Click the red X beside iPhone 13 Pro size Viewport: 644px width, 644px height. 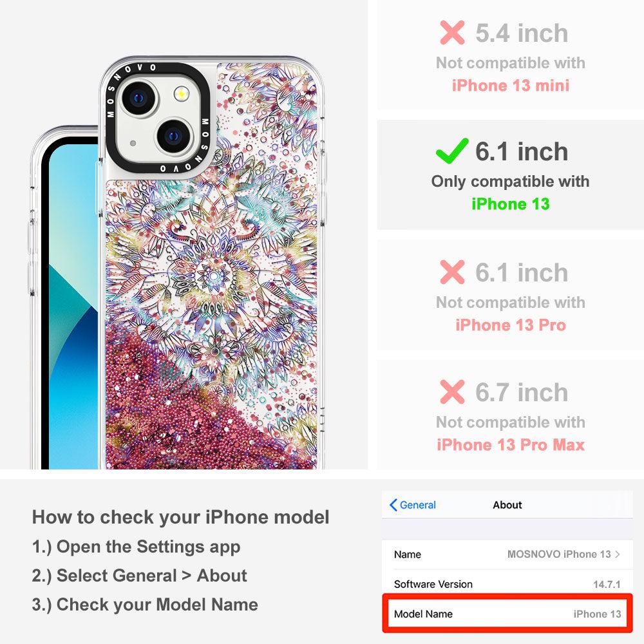pos(452,272)
